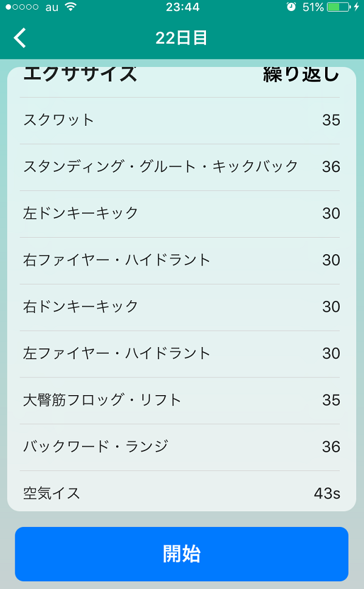
Task: Tap the 23:44 clock in status bar
Action: (182, 7)
